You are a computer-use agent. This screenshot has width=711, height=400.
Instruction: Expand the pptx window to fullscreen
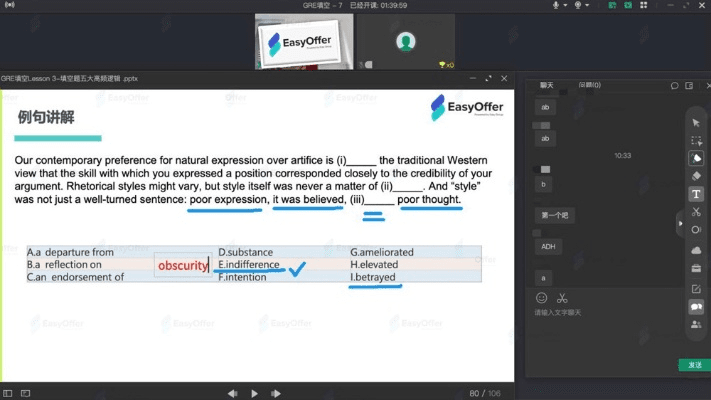coord(489,78)
